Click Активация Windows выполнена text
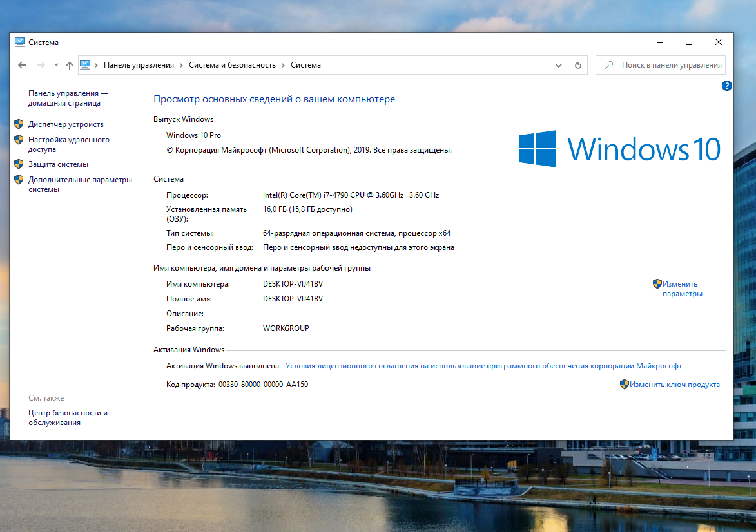The width and height of the screenshot is (756, 532). tap(223, 366)
